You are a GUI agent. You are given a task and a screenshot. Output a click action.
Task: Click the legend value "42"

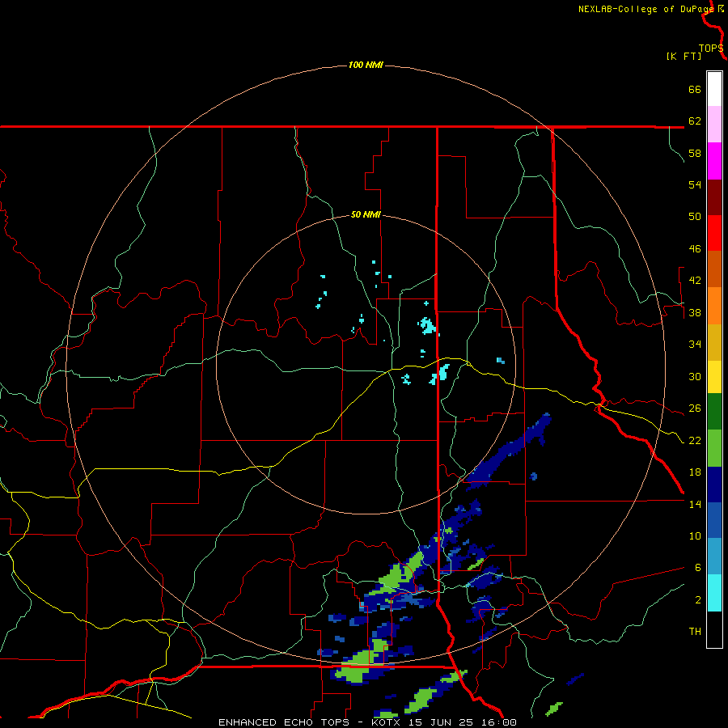click(695, 281)
